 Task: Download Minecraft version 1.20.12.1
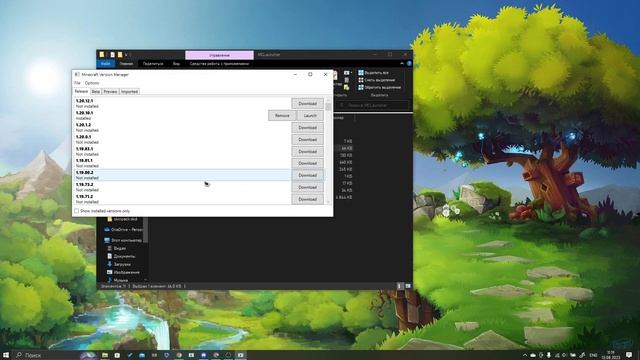[x=307, y=104]
